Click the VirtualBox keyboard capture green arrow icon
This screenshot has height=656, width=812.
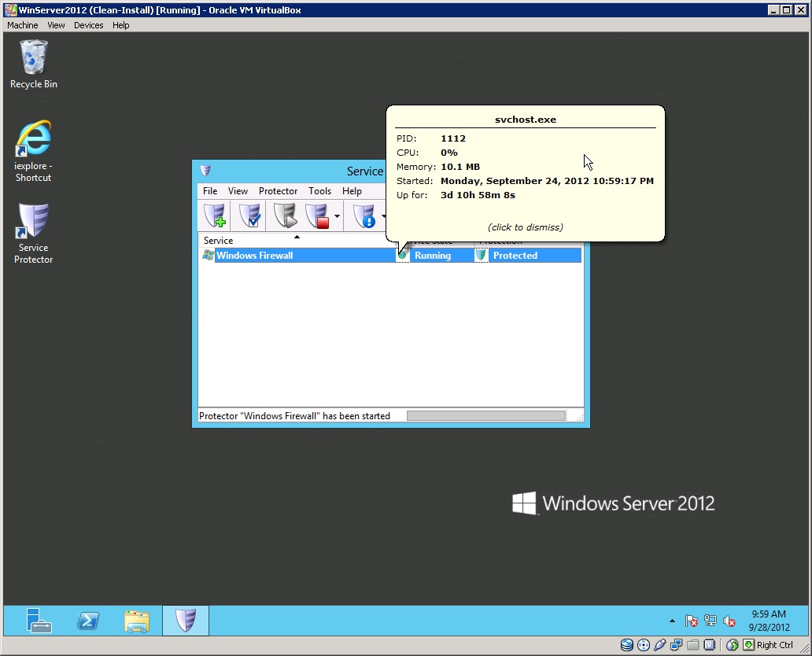749,645
